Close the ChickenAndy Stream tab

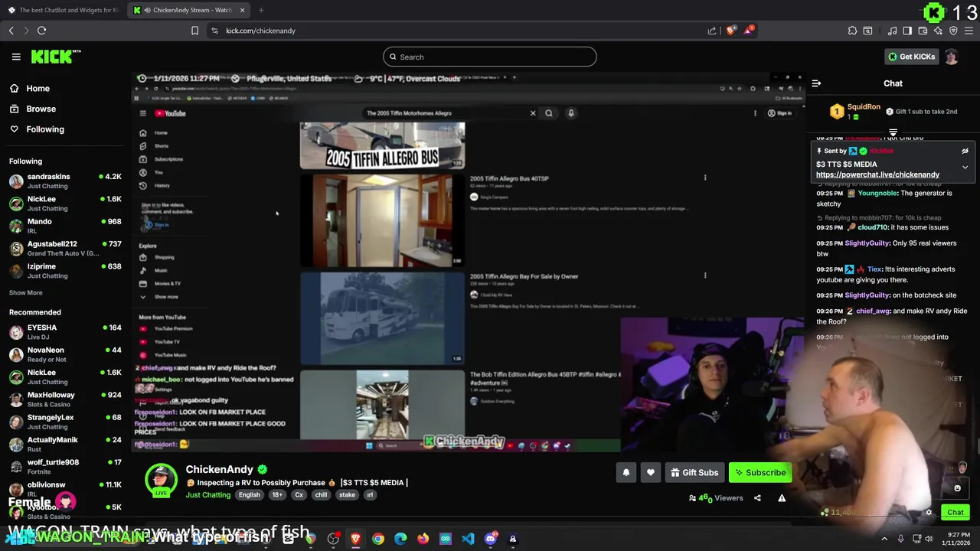[x=242, y=10]
